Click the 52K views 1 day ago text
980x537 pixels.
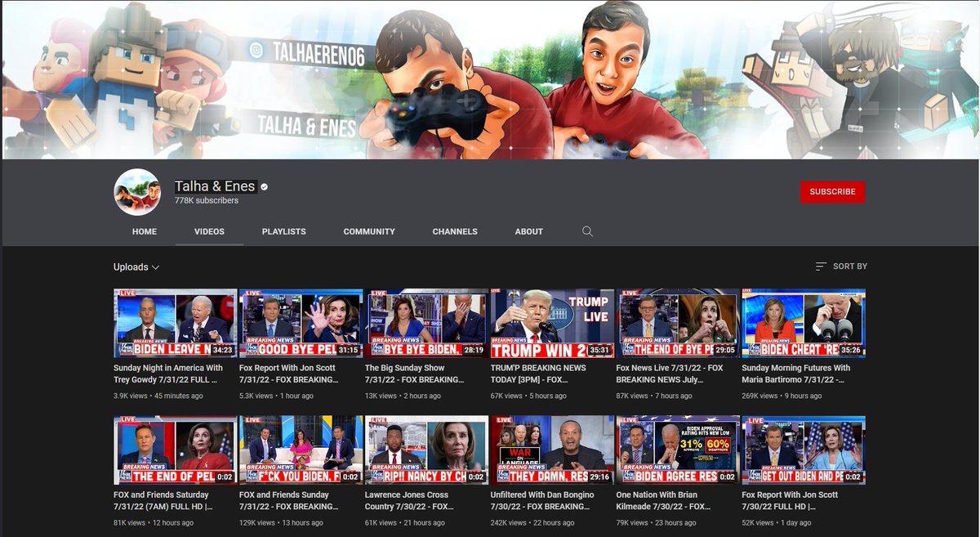[777, 523]
